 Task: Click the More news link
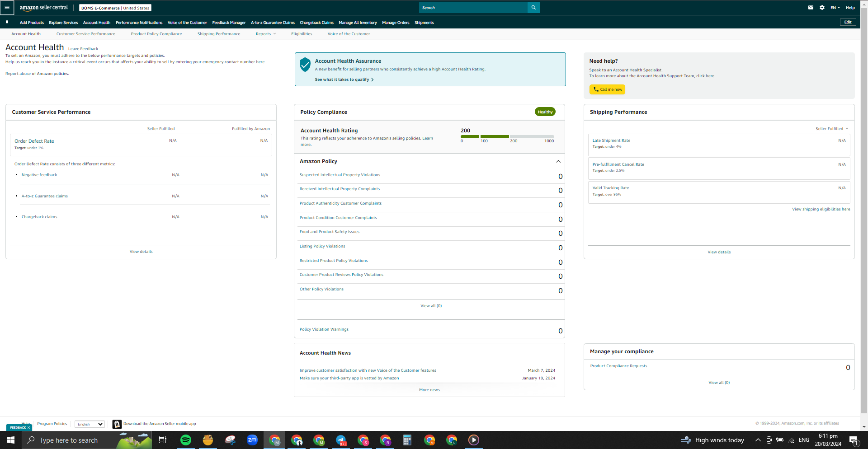point(429,390)
